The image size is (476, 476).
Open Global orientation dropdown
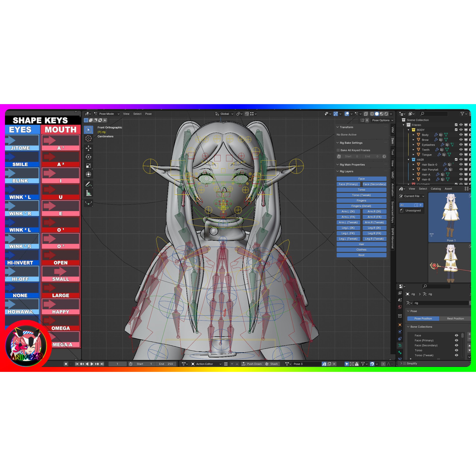[x=224, y=114]
